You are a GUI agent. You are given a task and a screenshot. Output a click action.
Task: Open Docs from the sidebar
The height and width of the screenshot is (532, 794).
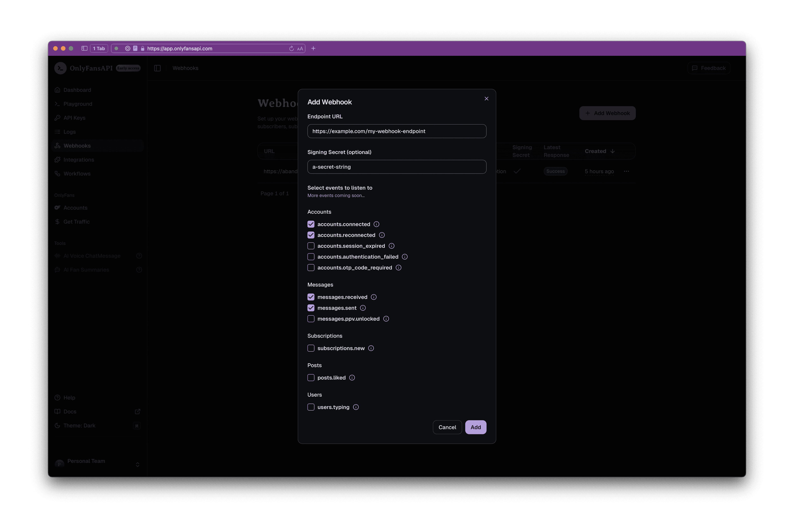70,411
